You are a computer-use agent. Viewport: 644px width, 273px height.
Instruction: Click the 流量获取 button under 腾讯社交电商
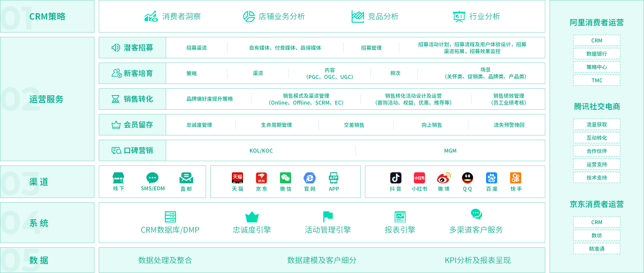point(596,125)
